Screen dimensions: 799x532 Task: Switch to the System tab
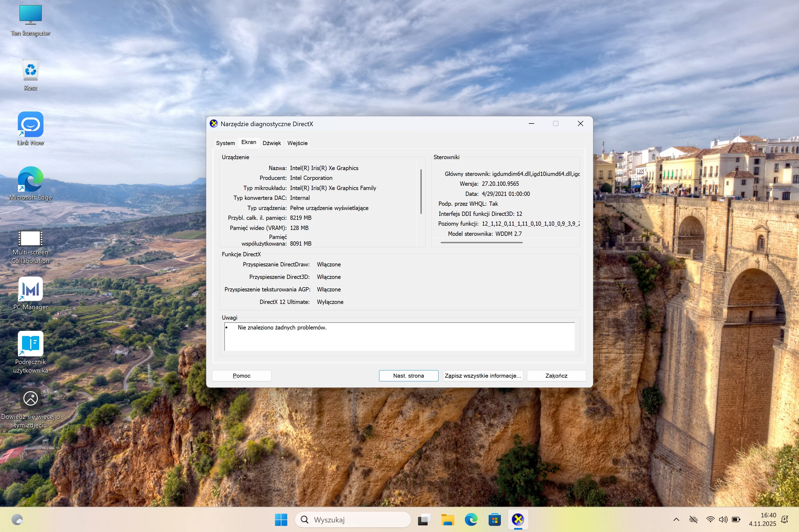coord(225,143)
